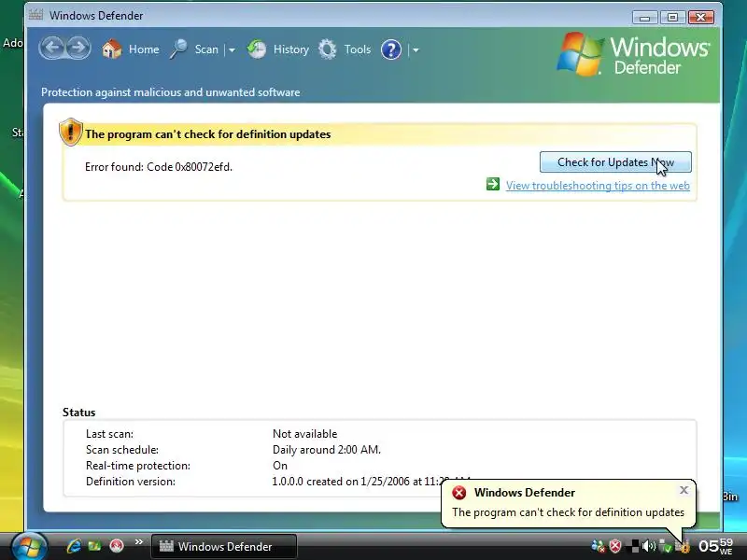Click the Scan toolbar label

tap(206, 49)
